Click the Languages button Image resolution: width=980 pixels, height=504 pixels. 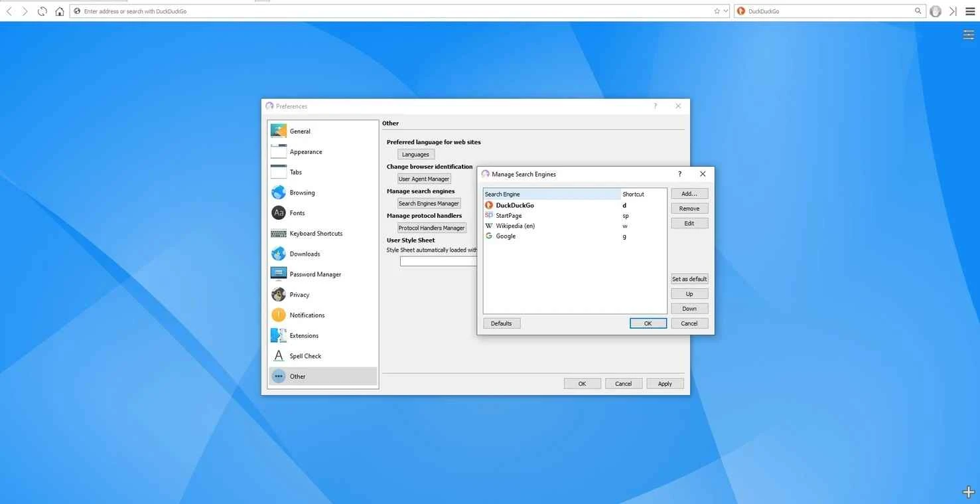click(x=416, y=155)
